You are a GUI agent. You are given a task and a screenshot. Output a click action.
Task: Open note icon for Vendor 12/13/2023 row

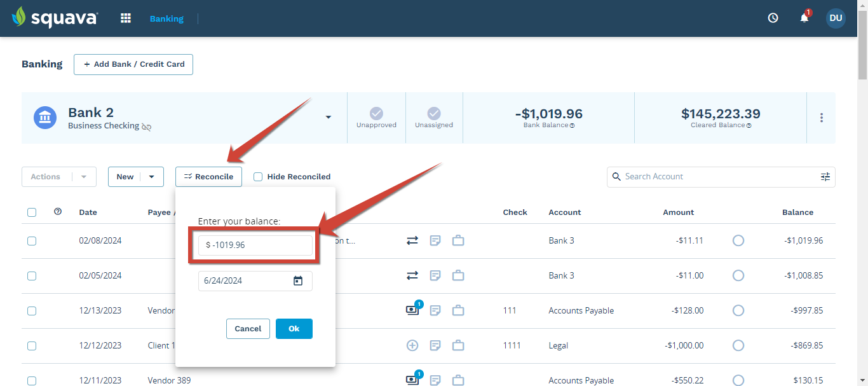click(435, 310)
